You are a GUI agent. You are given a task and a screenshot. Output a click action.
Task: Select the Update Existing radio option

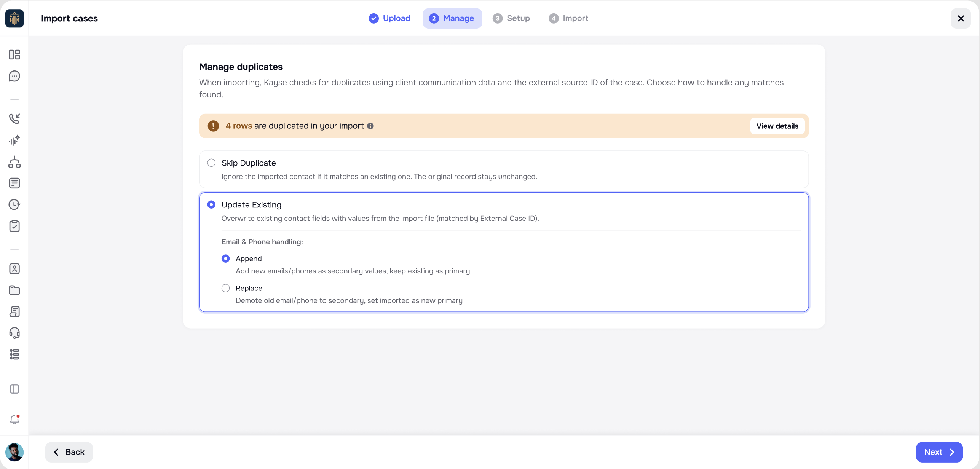(211, 205)
